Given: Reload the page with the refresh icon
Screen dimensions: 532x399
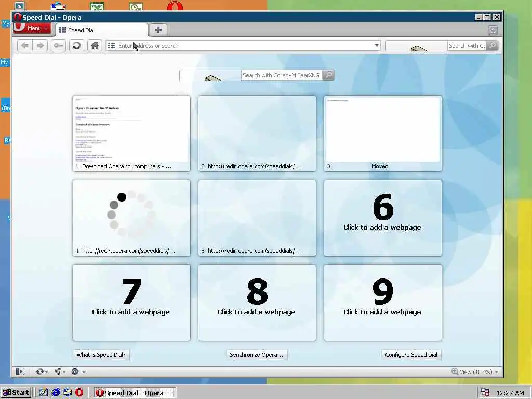Looking at the screenshot, I should 77,46.
